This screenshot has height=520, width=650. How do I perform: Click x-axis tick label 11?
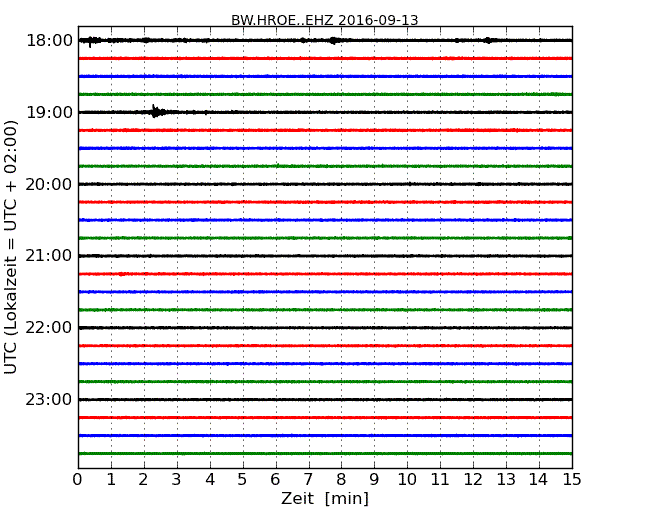(x=440, y=480)
